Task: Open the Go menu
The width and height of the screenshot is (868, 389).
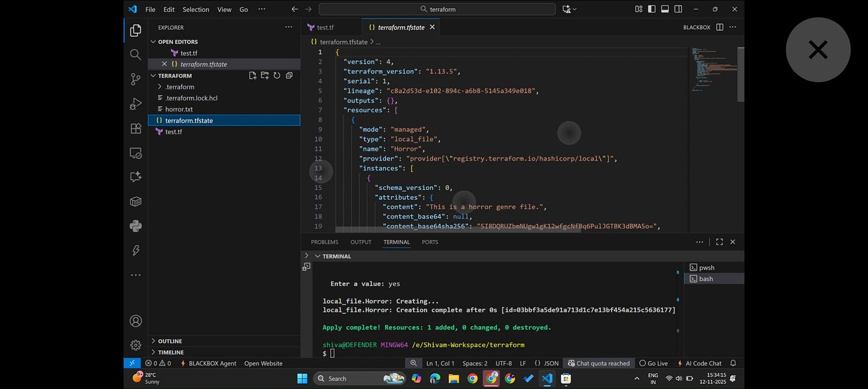Action: [x=244, y=9]
